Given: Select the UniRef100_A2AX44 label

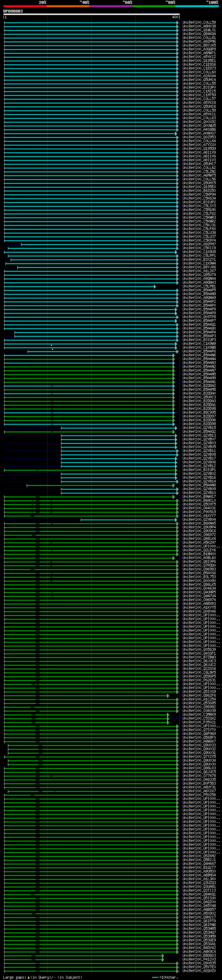Looking at the screenshot, I should click(199, 76).
